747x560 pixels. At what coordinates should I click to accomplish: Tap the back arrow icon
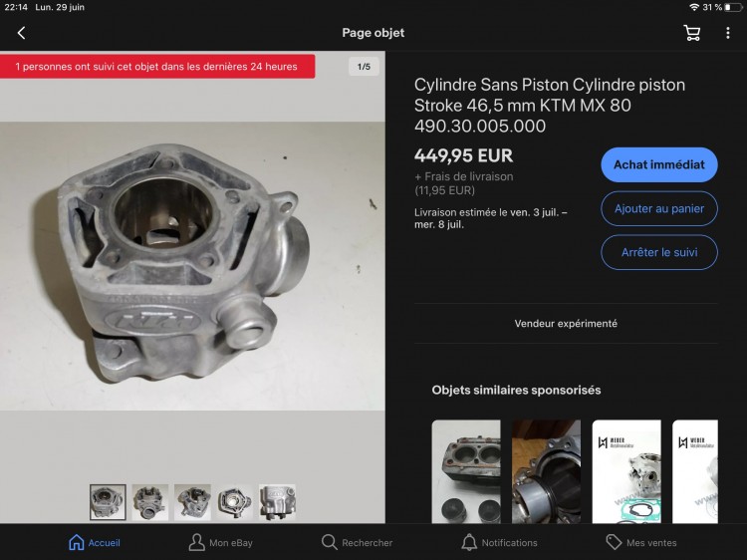click(21, 33)
